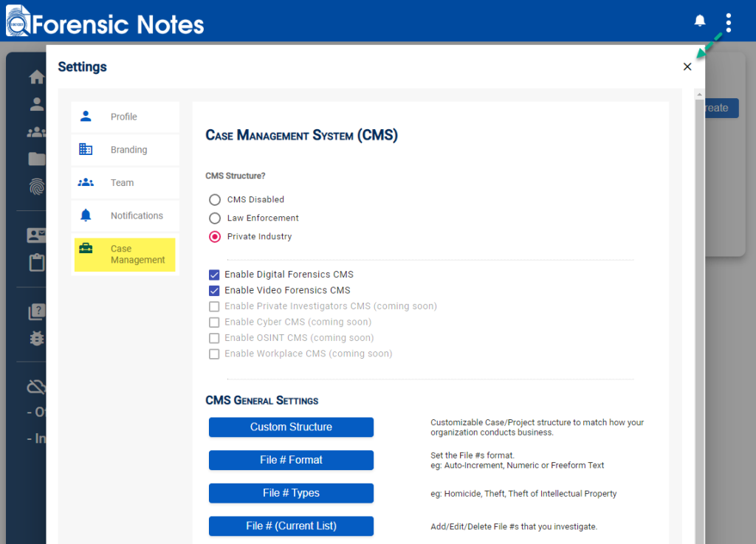The image size is (756, 544).
Task: Click the File # Types button
Action: click(x=291, y=493)
